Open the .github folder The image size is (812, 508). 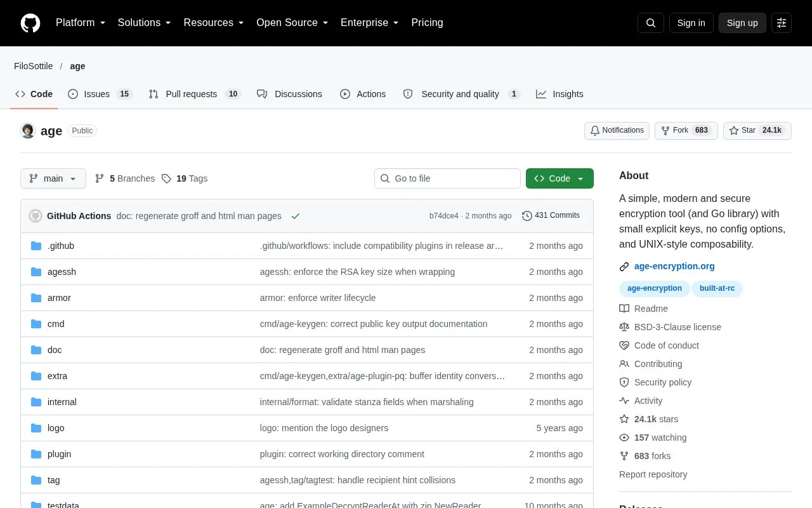[x=61, y=246]
